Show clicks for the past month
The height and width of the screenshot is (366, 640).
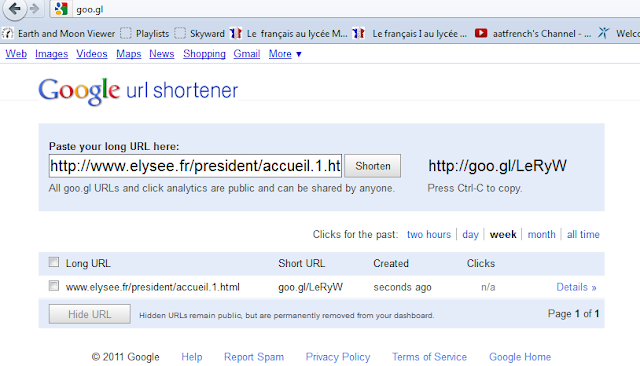(x=542, y=235)
